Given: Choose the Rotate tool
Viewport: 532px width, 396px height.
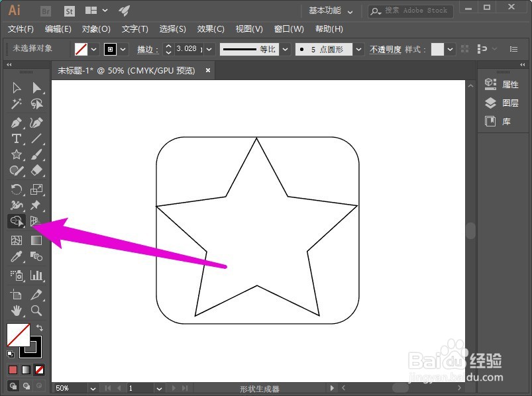Looking at the screenshot, I should click(17, 189).
